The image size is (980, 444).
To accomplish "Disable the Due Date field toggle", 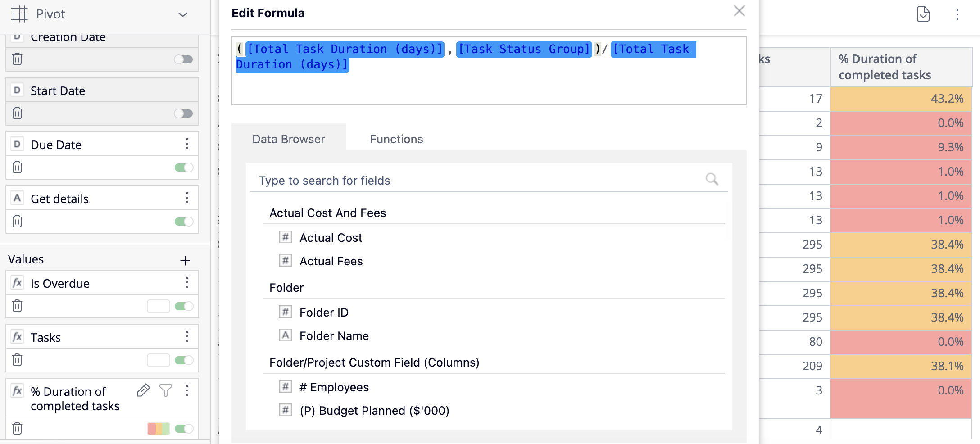I will [x=184, y=168].
